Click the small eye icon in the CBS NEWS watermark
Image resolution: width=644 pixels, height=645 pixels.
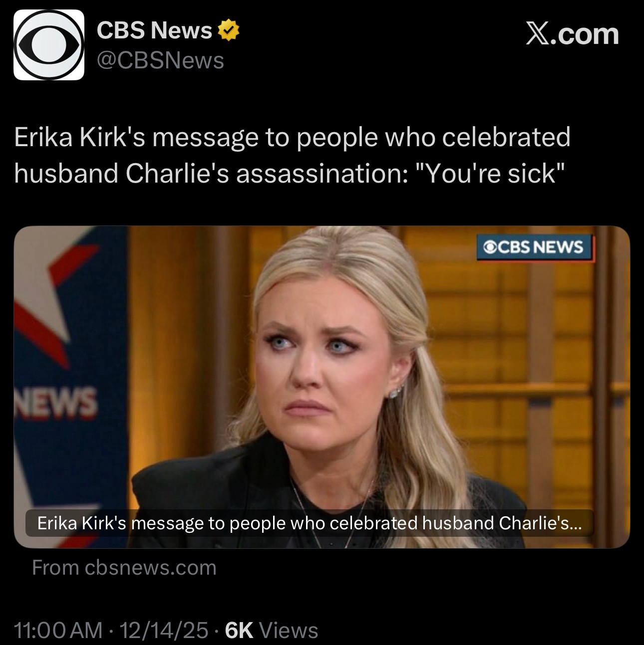coord(490,247)
